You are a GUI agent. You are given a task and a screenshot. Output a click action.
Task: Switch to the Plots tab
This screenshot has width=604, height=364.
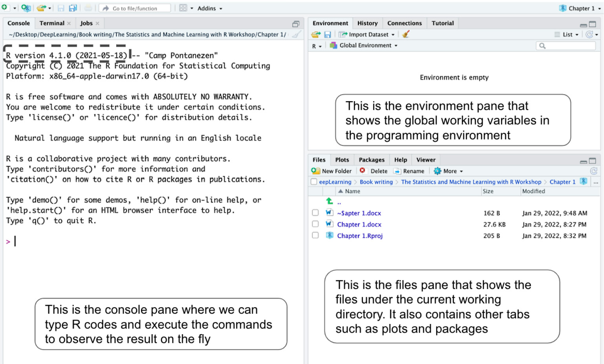click(x=342, y=160)
